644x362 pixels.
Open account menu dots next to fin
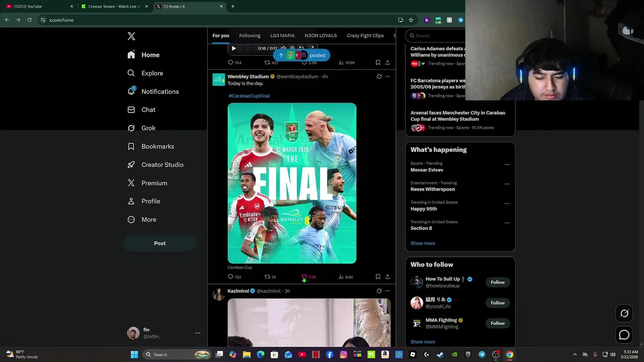click(198, 333)
